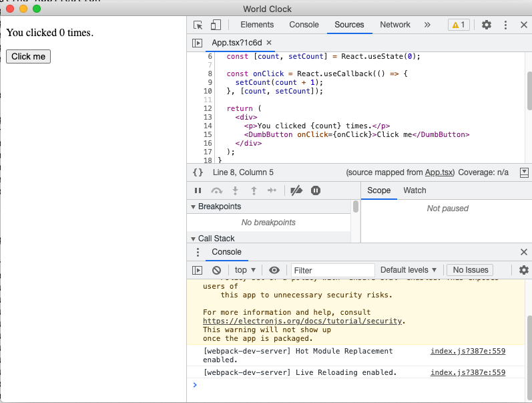Open the DevTools three-dot customize menu

[505, 25]
